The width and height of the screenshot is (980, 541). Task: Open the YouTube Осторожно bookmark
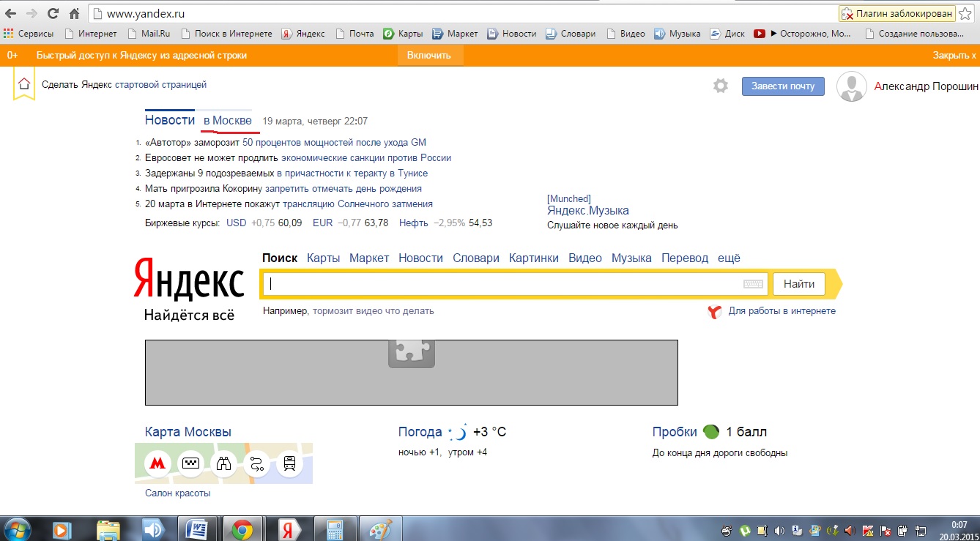(803, 34)
